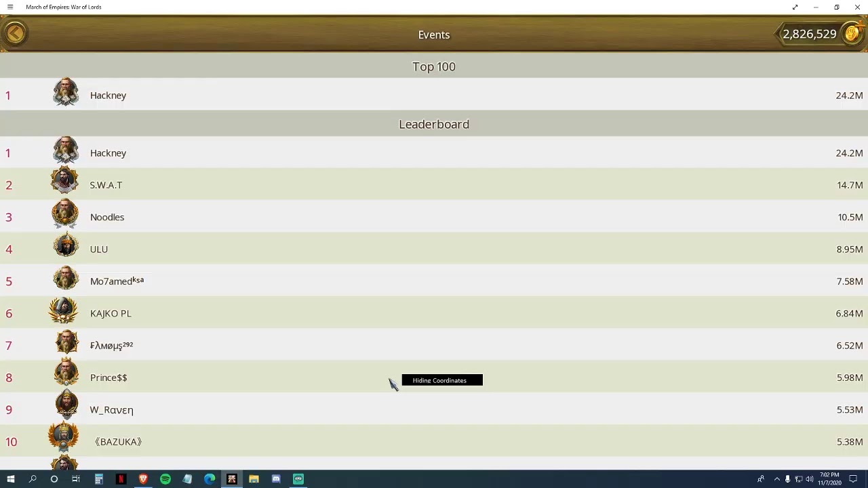Screen dimensions: 868x488
Task: Open People icon in system tray
Action: click(761, 479)
